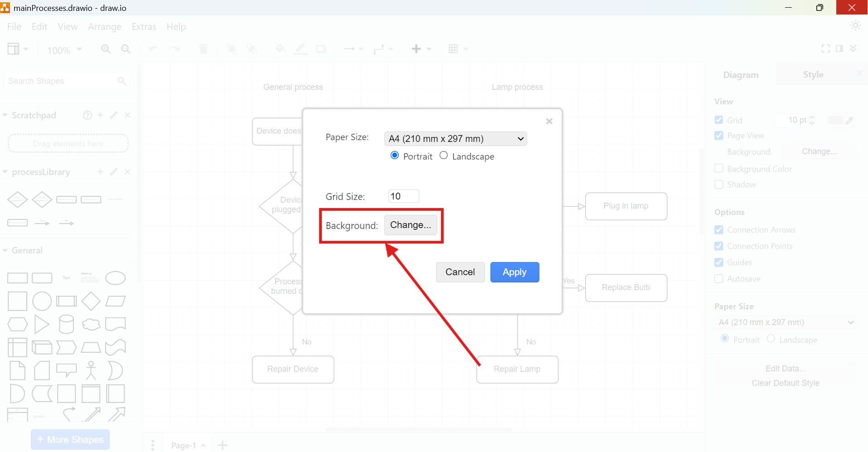Open the Fill Color tool

point(281,49)
